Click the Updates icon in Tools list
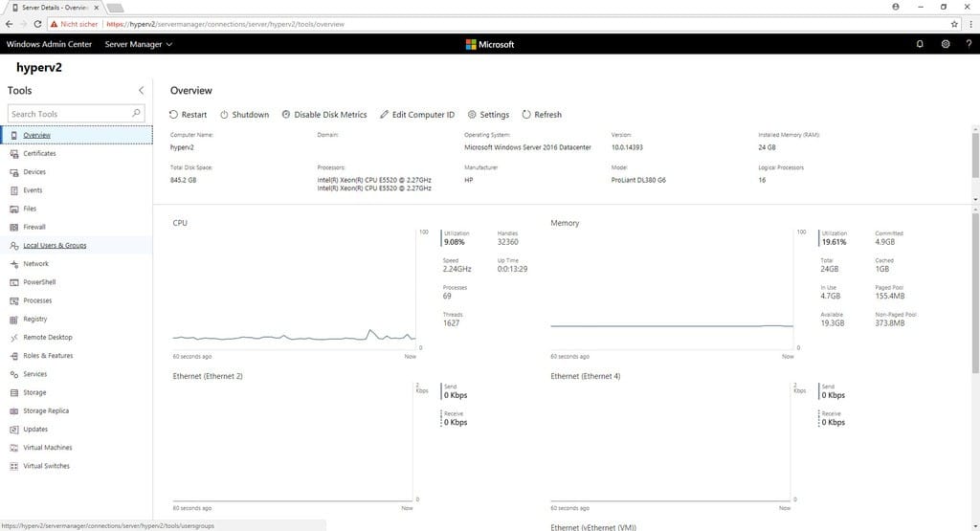 pos(13,430)
